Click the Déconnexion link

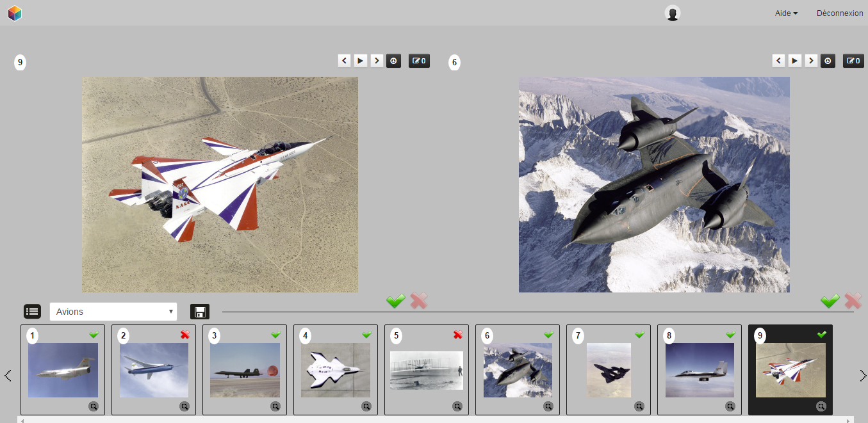pos(839,13)
